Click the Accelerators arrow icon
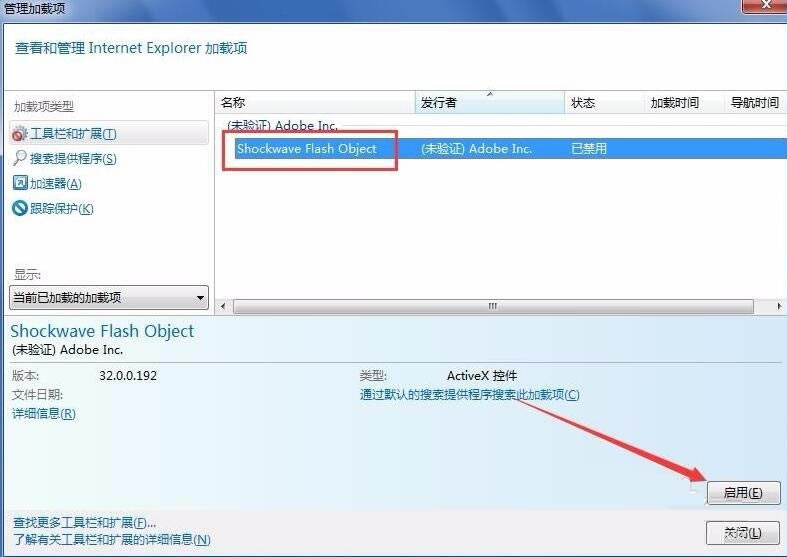 pos(20,183)
